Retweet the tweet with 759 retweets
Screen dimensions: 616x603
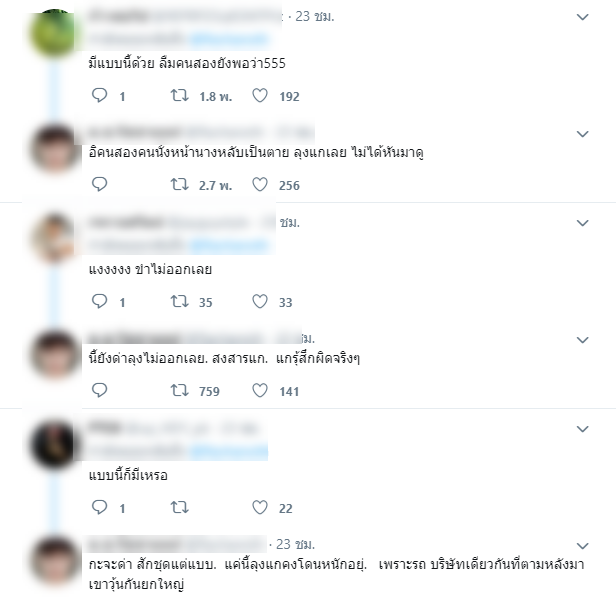180,390
